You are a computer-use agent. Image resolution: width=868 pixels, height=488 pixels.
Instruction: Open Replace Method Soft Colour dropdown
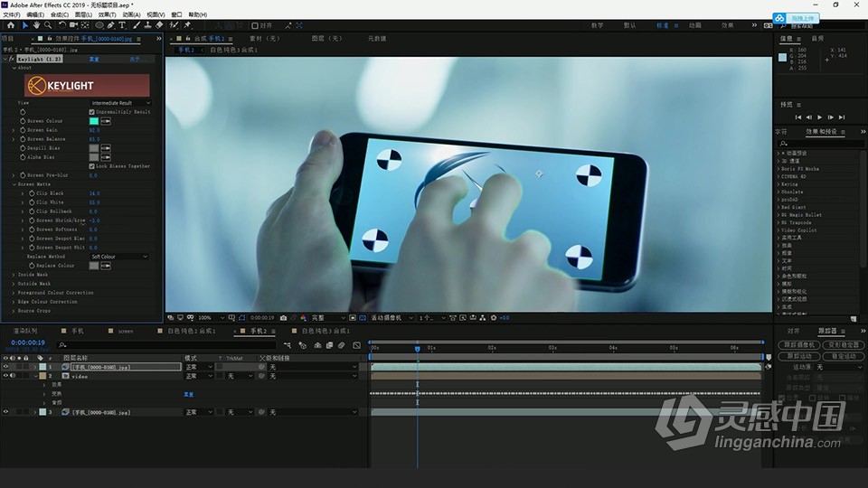click(x=119, y=257)
